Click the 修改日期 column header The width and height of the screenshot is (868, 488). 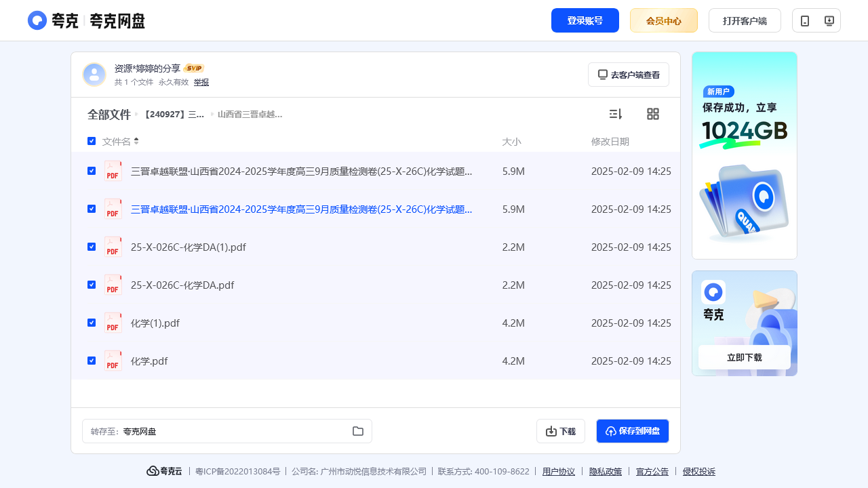point(610,141)
